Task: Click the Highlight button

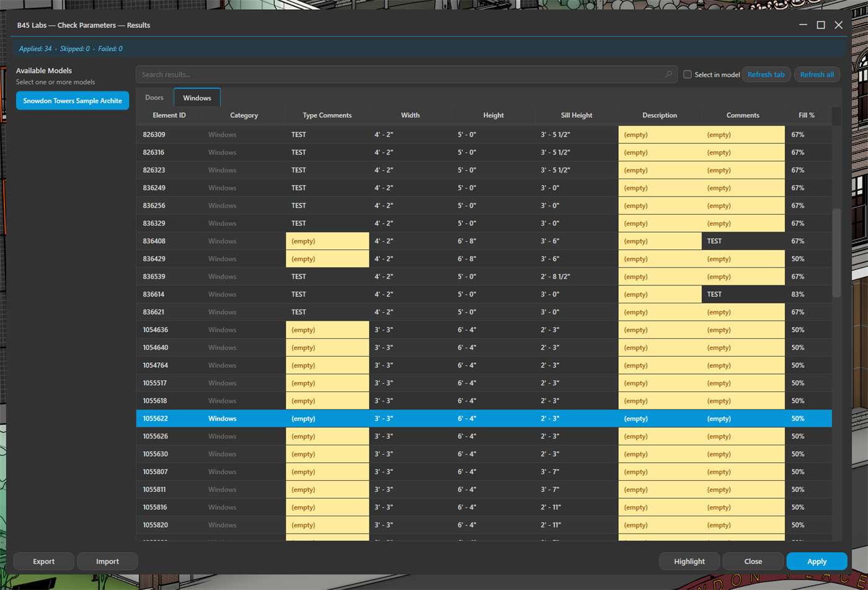Action: (x=689, y=561)
